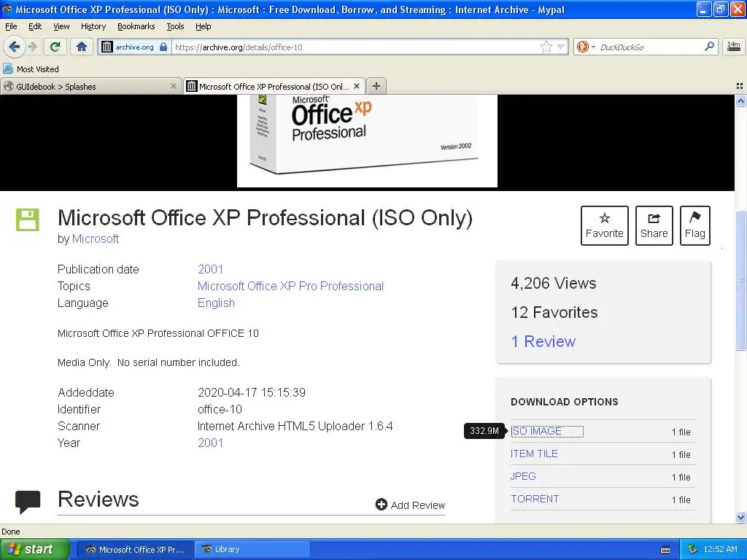Open the Most Visited bookmarks folder
Screen dimensions: 747x560
31,69
